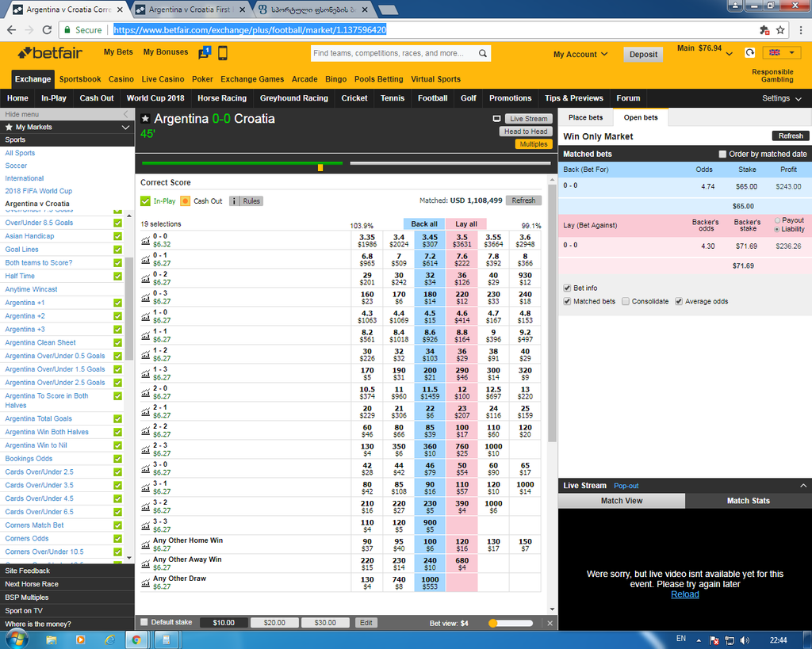The width and height of the screenshot is (812, 649).
Task: Open Chrome from the taskbar
Action: click(x=136, y=640)
